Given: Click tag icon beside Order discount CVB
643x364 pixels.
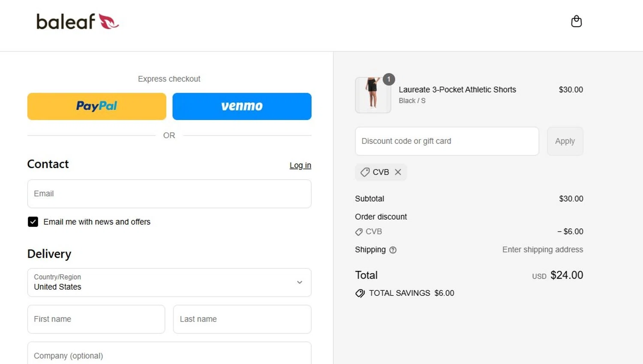Looking at the screenshot, I should point(359,232).
